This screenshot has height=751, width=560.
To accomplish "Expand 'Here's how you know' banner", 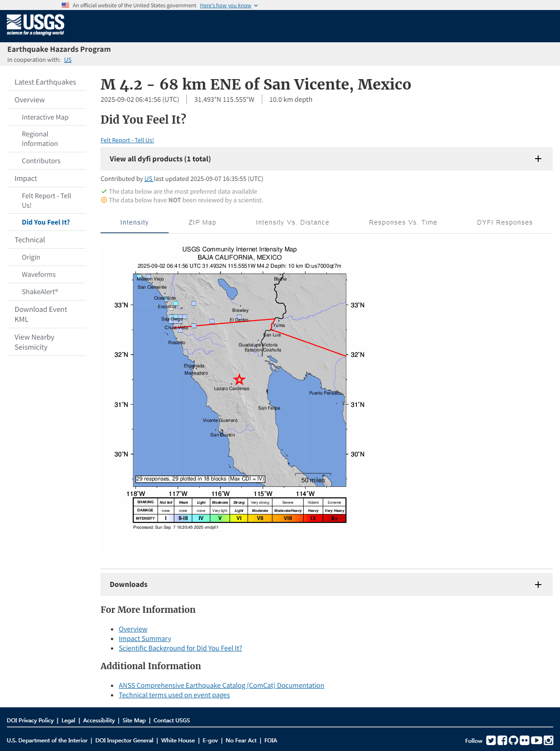I will click(229, 5).
